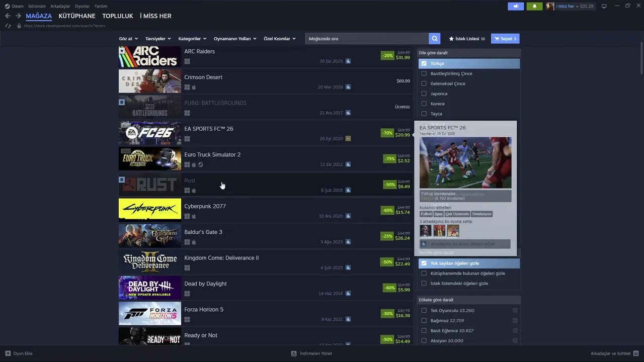Open the Sepet cart button

coord(505,39)
